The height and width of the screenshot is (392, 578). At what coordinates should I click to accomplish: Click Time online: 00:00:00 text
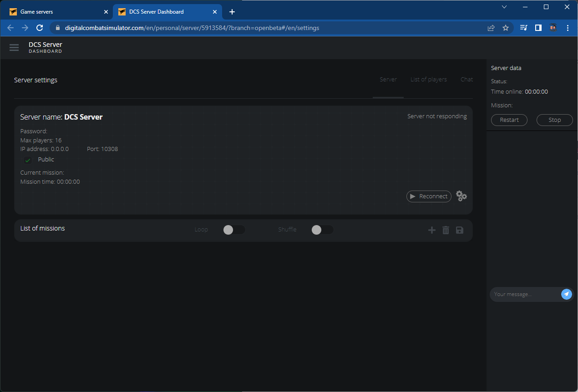coord(519,91)
